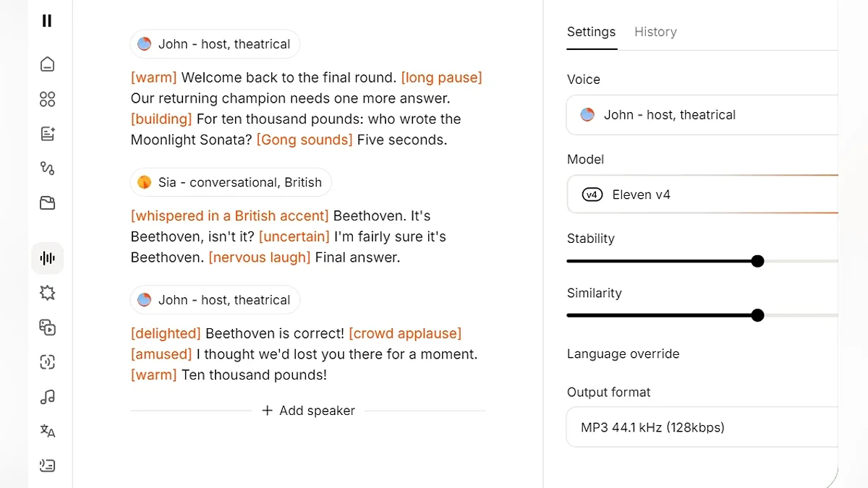Open the four-circle Voices sidebar icon

point(47,99)
